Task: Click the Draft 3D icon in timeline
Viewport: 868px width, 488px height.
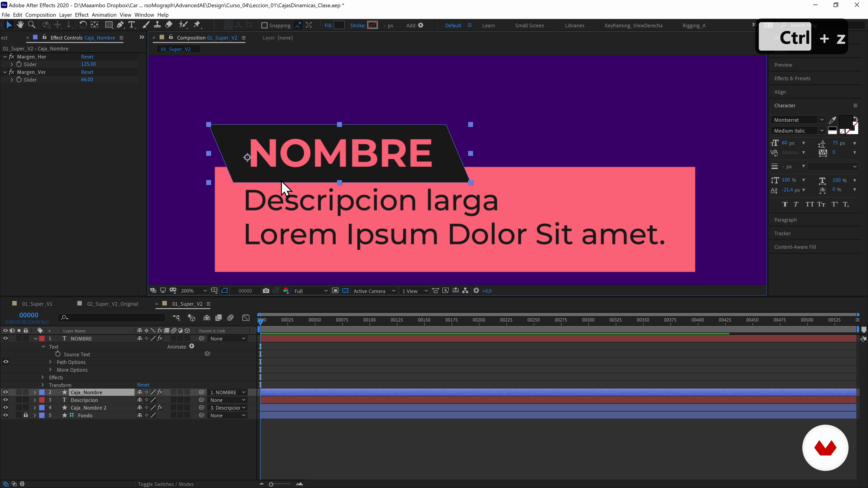Action: [191, 318]
